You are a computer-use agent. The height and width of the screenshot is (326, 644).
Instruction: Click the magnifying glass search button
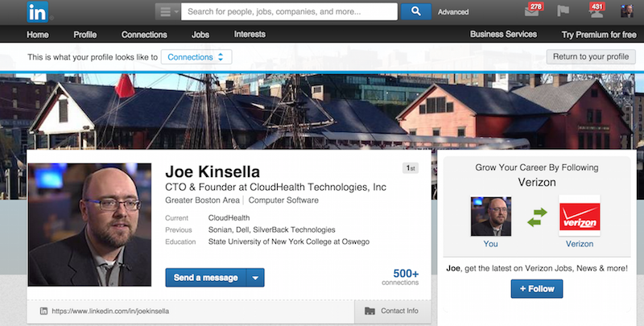pos(415,11)
